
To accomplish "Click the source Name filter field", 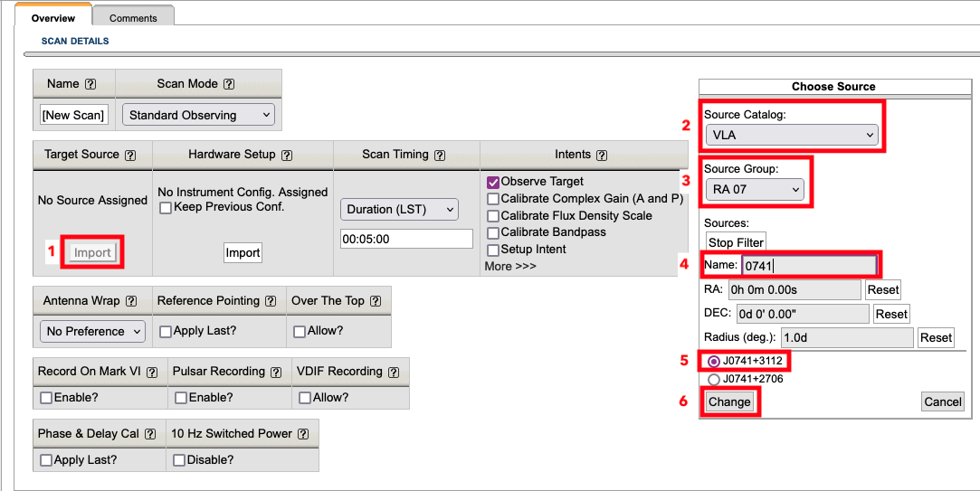I will pos(808,265).
